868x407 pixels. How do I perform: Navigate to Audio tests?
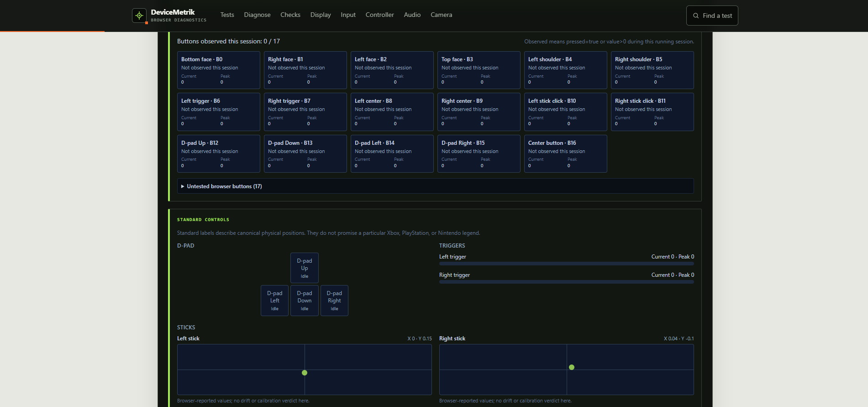[x=412, y=15]
